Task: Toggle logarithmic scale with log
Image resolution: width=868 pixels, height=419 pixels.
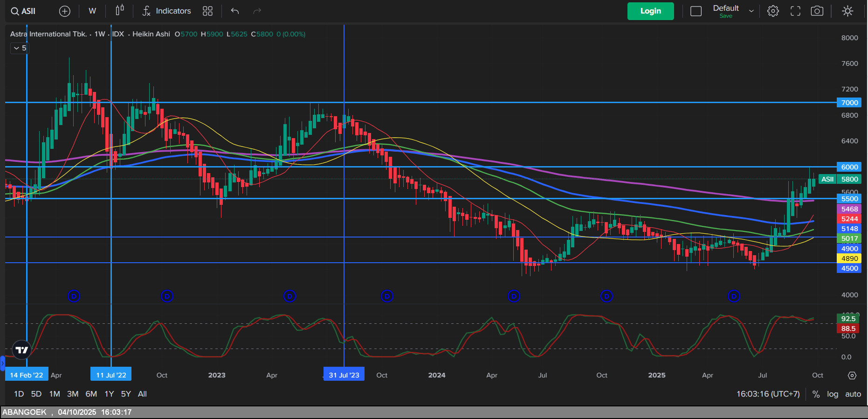Action: point(833,394)
